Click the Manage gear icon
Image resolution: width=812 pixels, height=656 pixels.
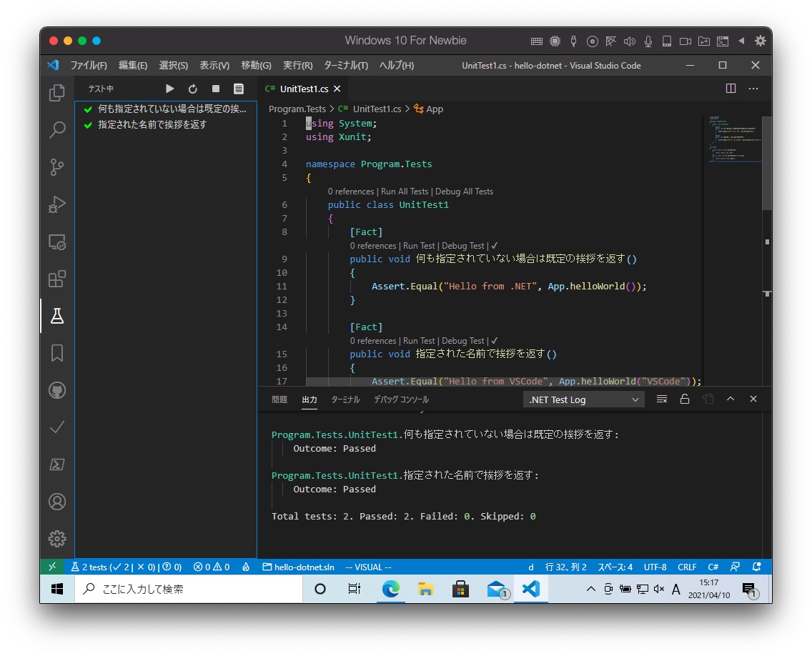tap(57, 539)
